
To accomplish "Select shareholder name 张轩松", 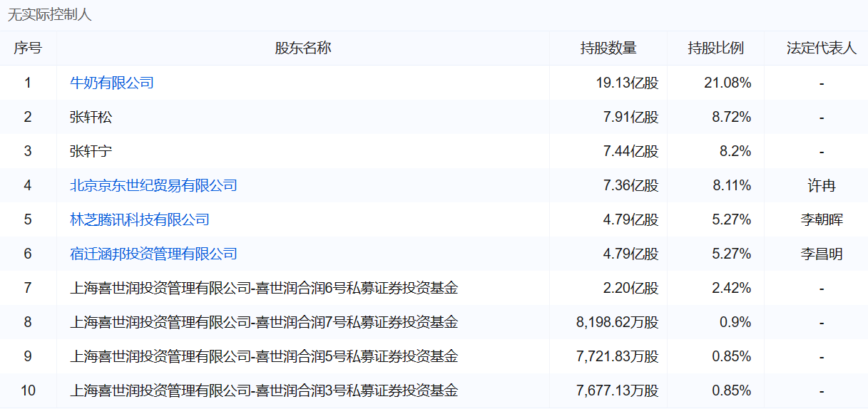I will 91,117.
